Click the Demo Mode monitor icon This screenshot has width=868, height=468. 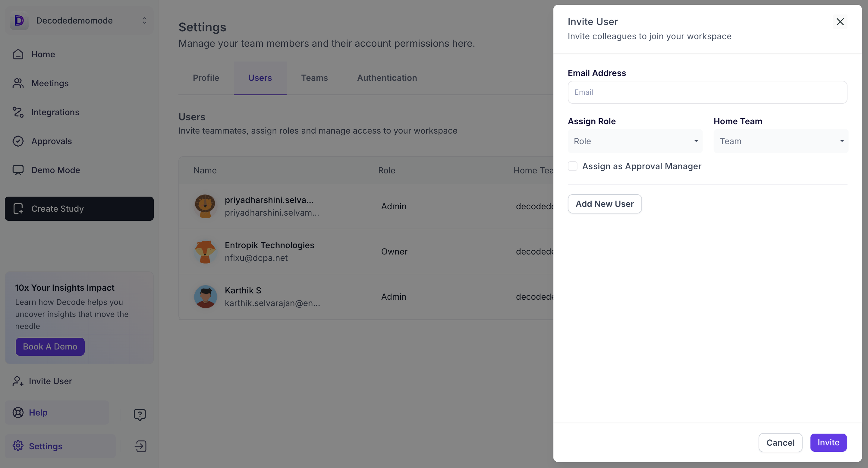click(x=18, y=170)
